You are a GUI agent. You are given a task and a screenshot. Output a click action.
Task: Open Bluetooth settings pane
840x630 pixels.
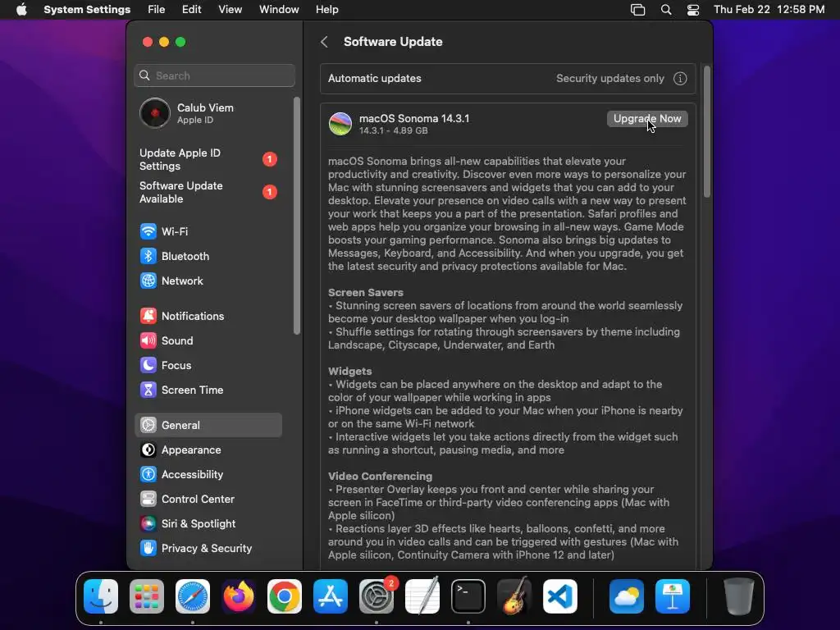208,256
